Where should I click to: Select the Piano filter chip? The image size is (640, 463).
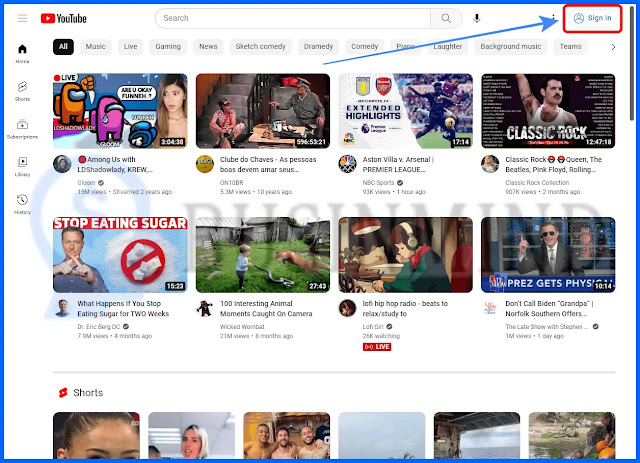pos(406,47)
